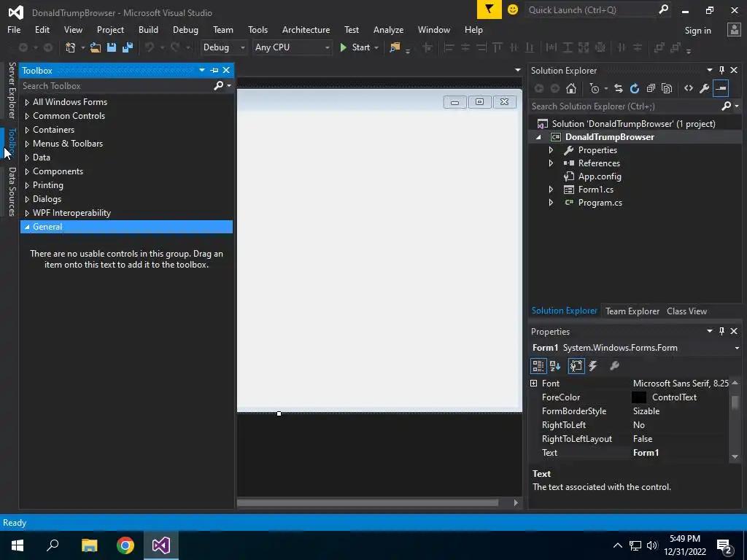The height and width of the screenshot is (560, 747).
Task: Open the Project menu
Action: [110, 29]
